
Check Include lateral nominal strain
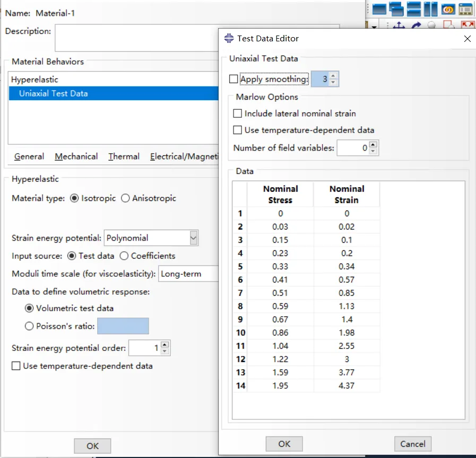tap(237, 113)
